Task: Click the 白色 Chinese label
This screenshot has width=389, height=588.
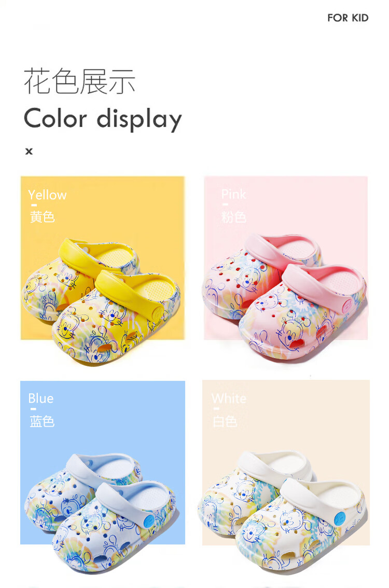Action: pyautogui.click(x=225, y=421)
